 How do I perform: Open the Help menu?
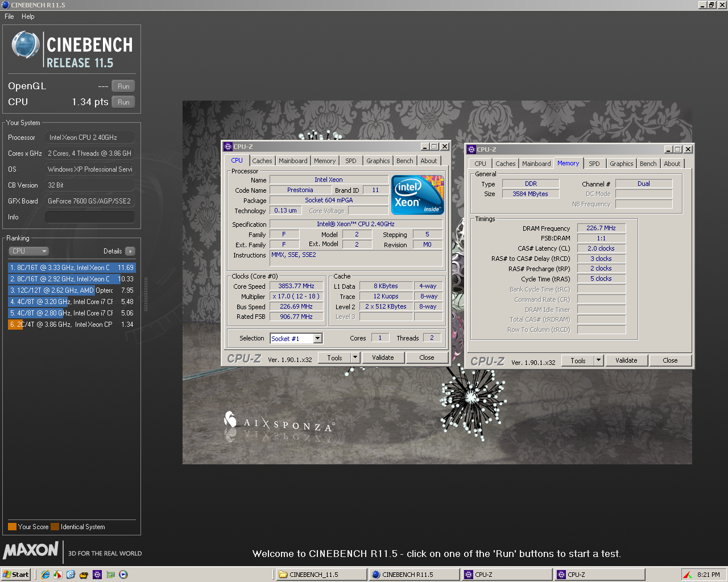(28, 16)
